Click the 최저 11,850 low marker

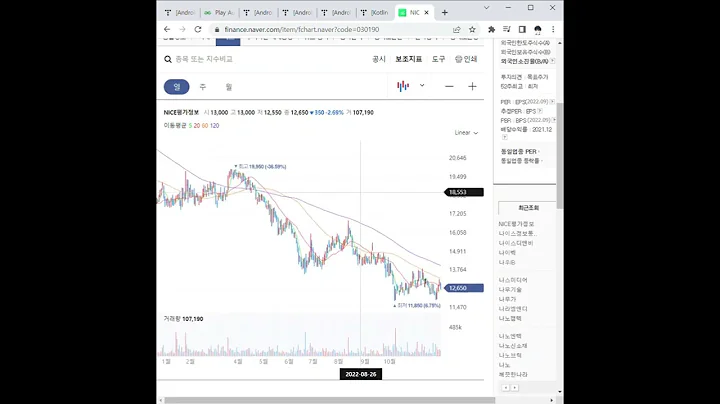(x=417, y=305)
